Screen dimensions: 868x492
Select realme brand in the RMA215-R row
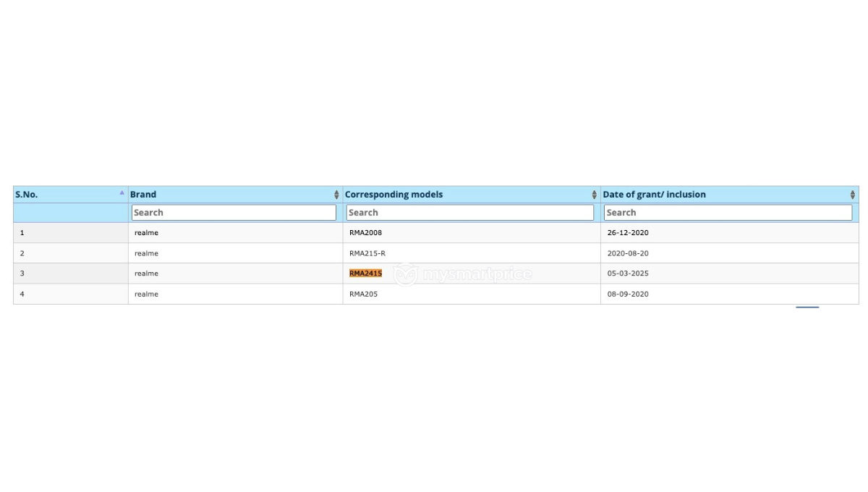point(146,253)
